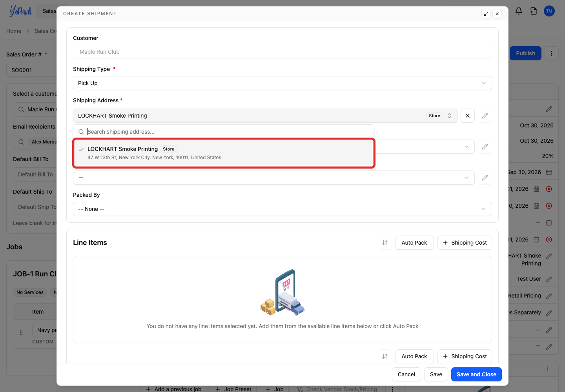Open the dash-valued dropdown above Packed By

pos(274,178)
